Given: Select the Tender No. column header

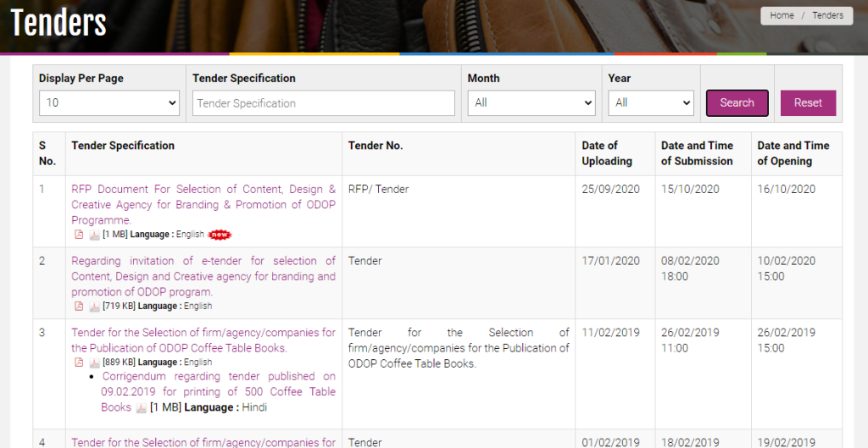Looking at the screenshot, I should pyautogui.click(x=376, y=146).
